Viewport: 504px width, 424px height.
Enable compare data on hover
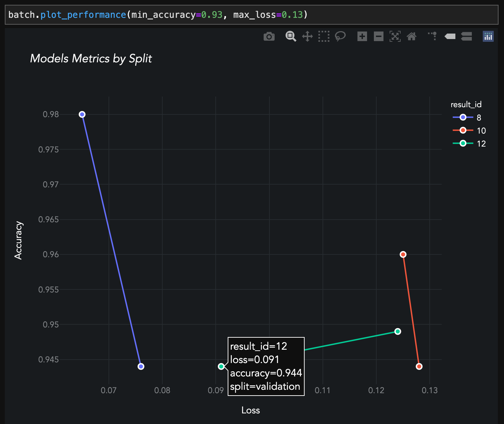click(466, 36)
